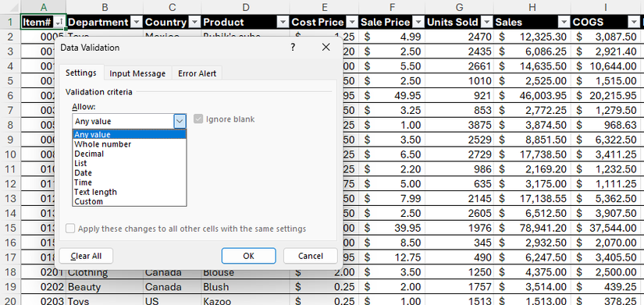Open the Sales column filter dropdown
The height and width of the screenshot is (305, 644).
click(564, 22)
